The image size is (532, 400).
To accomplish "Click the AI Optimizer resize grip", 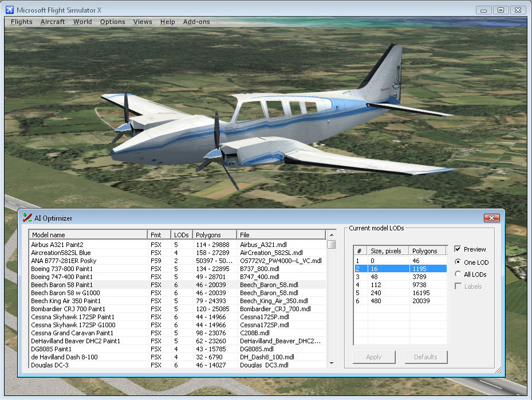I will (498, 370).
